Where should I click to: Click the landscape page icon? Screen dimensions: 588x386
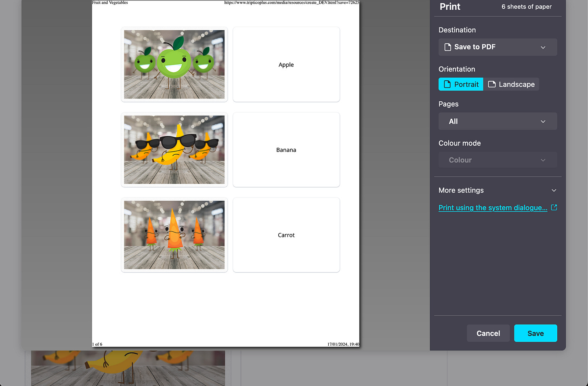(492, 84)
